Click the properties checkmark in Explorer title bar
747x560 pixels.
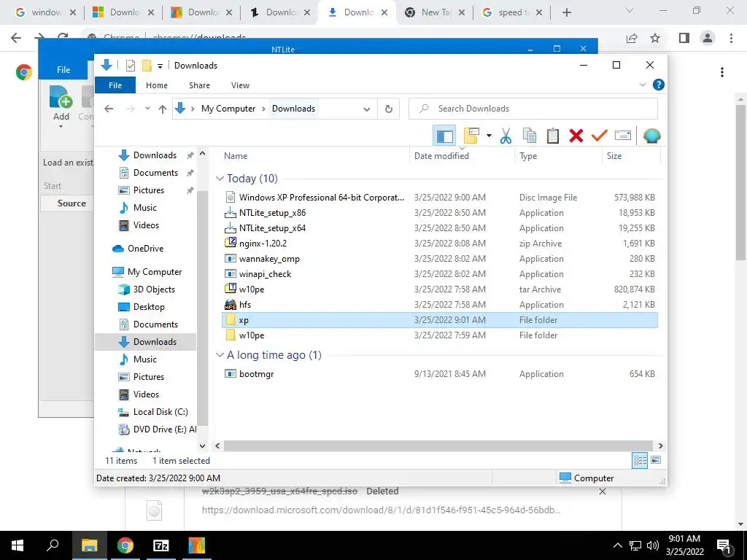(130, 66)
